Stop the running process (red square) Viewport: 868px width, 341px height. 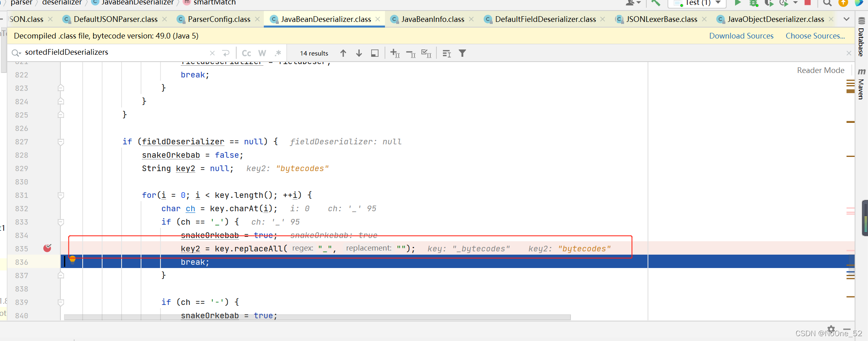pos(807,2)
